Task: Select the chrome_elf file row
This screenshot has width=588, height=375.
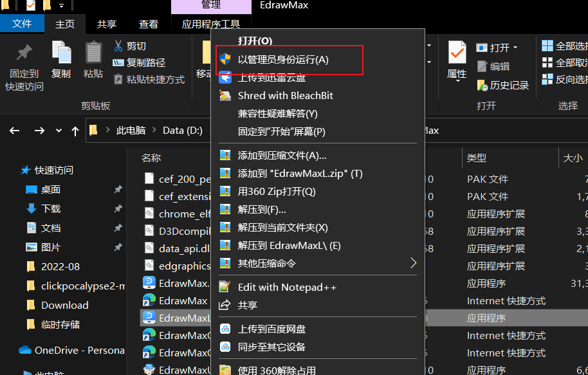Action: click(177, 214)
